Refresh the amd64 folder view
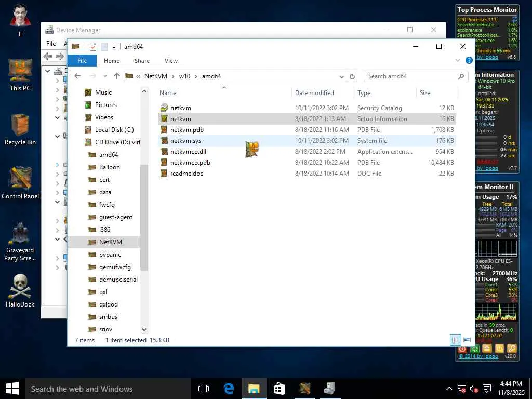The image size is (532, 399). pos(352,76)
